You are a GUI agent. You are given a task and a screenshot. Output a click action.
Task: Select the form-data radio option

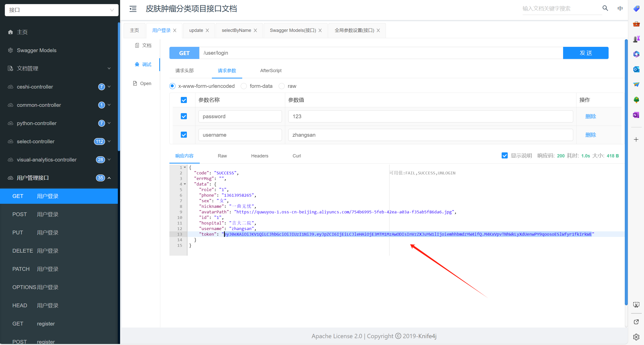click(x=244, y=86)
